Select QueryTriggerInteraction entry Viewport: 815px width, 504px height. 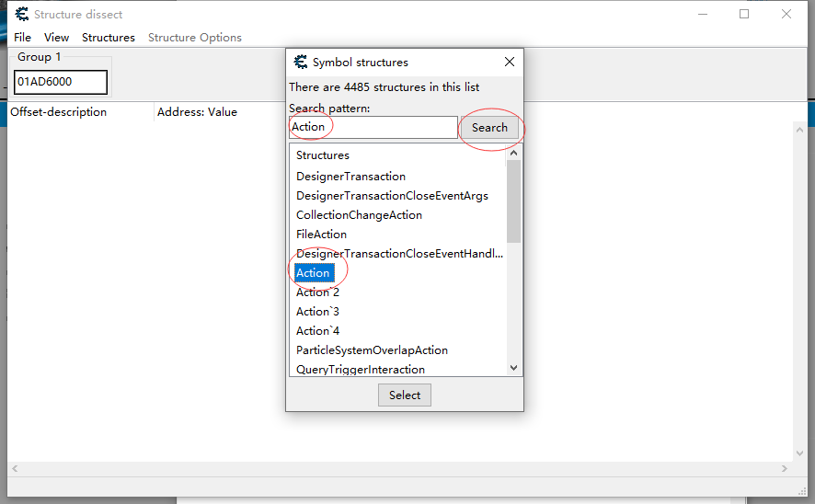(x=361, y=369)
